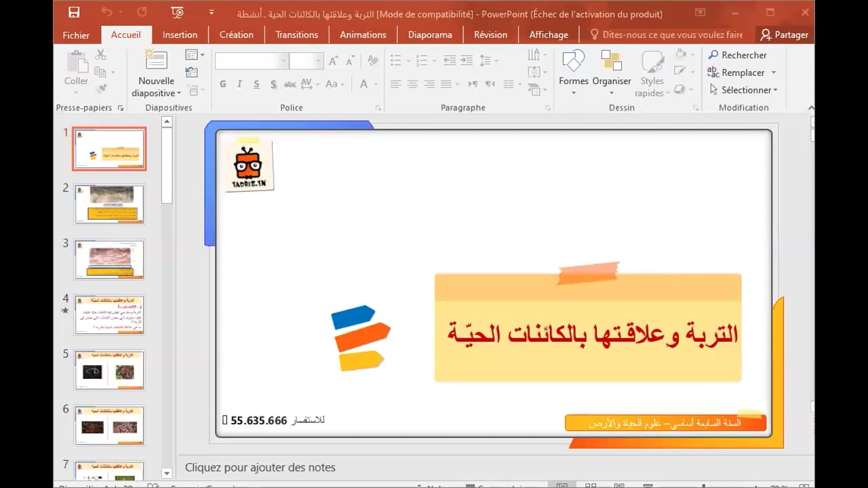
Task: Open the Animations tab
Action: pyautogui.click(x=363, y=35)
